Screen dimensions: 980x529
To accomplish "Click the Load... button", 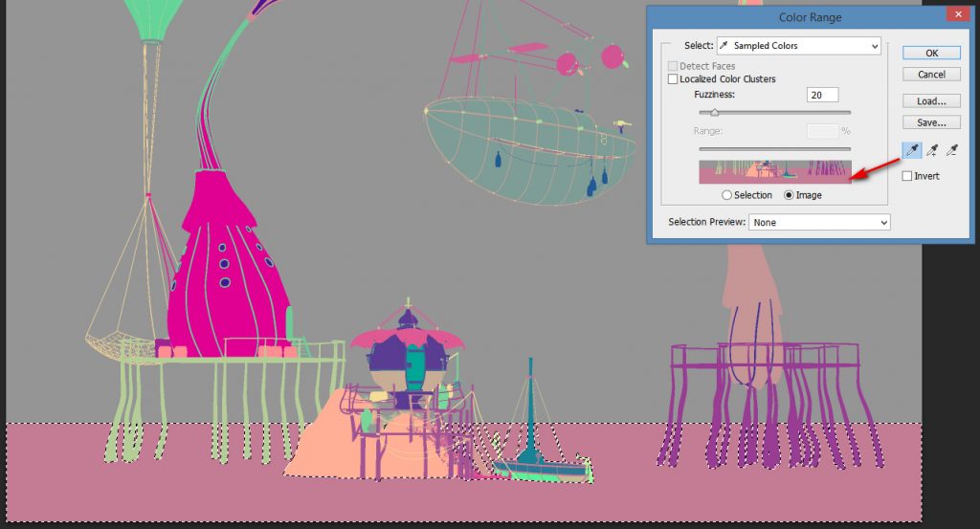I will [x=931, y=101].
